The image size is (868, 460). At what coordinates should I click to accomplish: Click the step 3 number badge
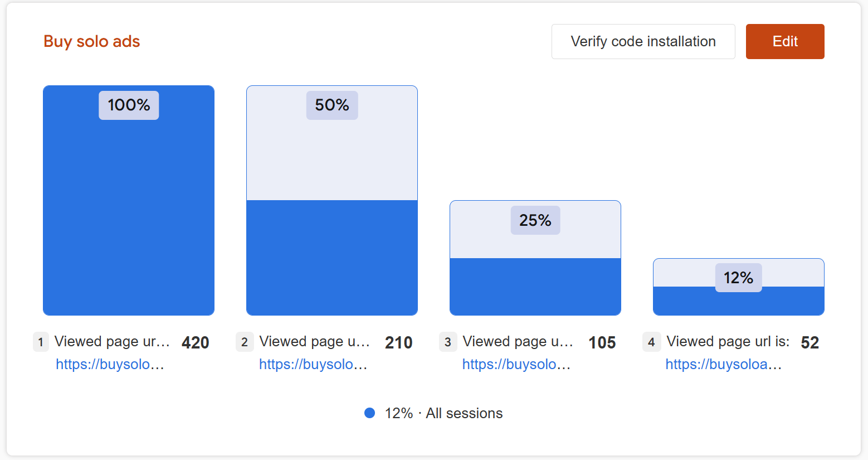point(448,342)
